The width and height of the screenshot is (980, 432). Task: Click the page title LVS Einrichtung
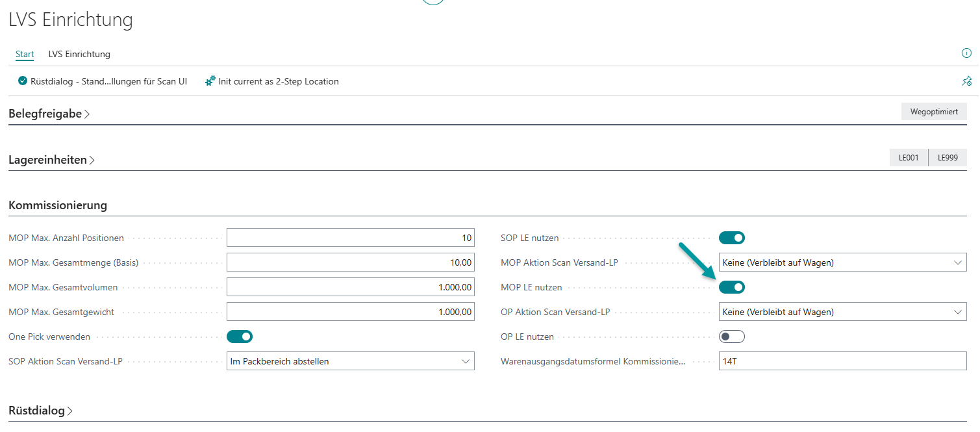pyautogui.click(x=71, y=20)
